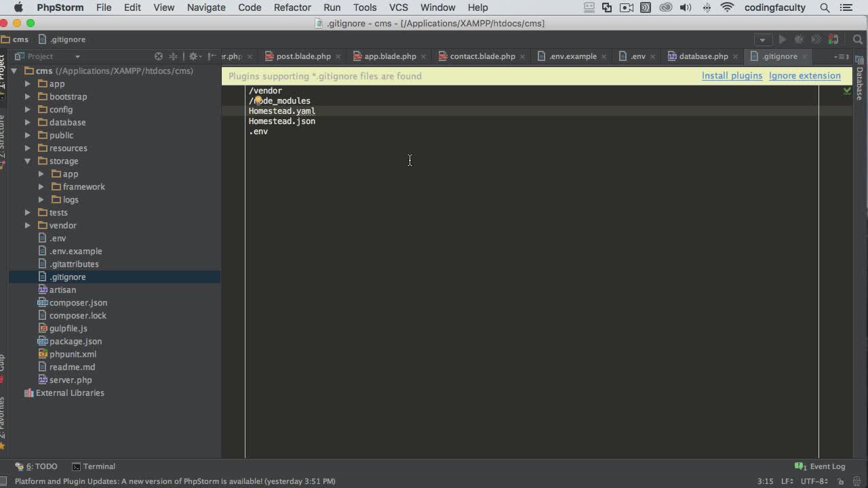Collapse all in the Project panel
868x488 pixels.
[173, 56]
